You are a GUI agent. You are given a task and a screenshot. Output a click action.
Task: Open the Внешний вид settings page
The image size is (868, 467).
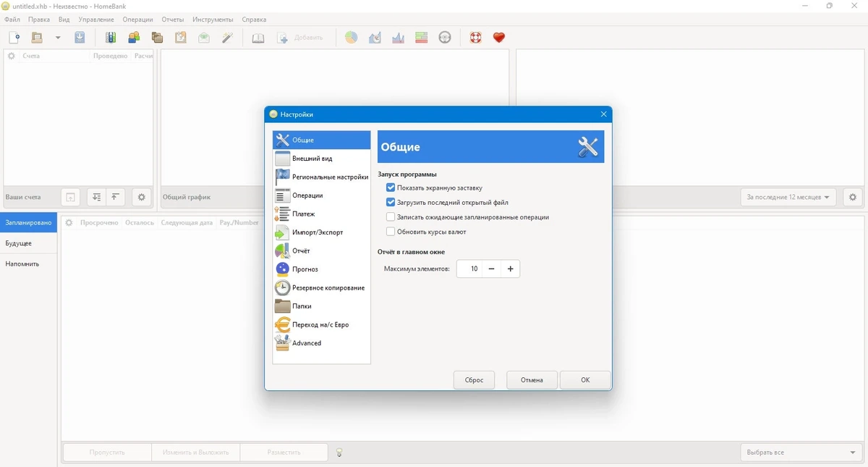coord(321,159)
